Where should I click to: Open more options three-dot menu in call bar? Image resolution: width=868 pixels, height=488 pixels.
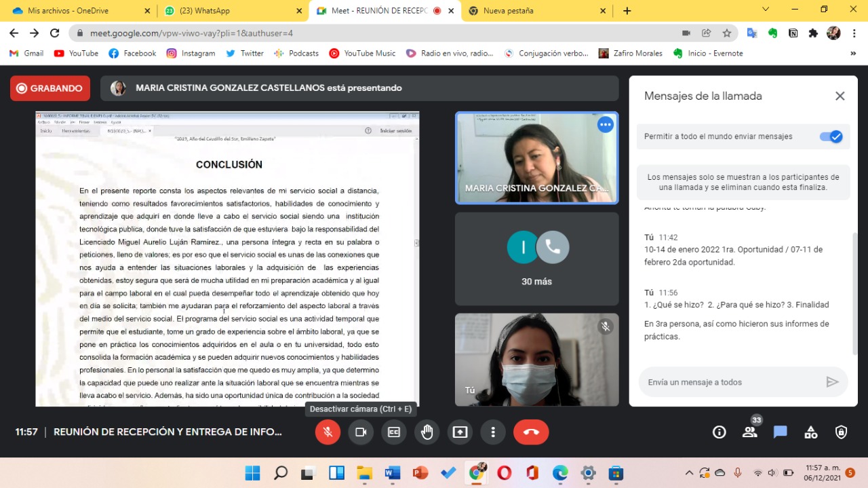[x=493, y=432]
